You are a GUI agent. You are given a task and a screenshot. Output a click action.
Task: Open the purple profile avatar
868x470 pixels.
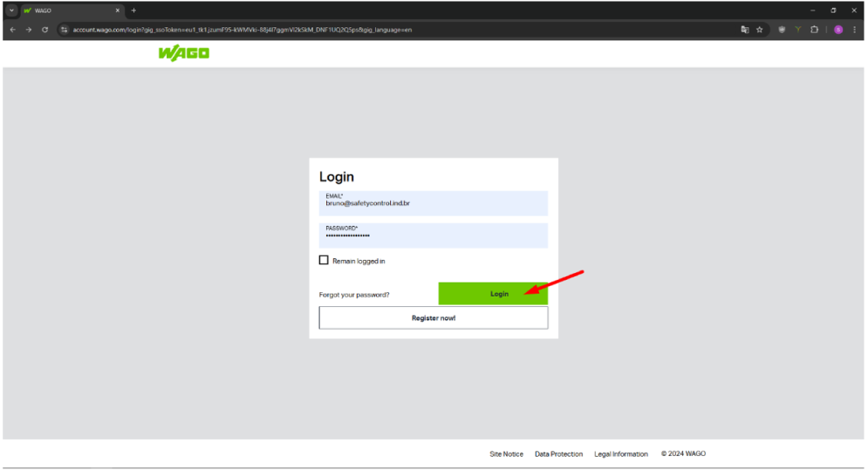pyautogui.click(x=838, y=30)
